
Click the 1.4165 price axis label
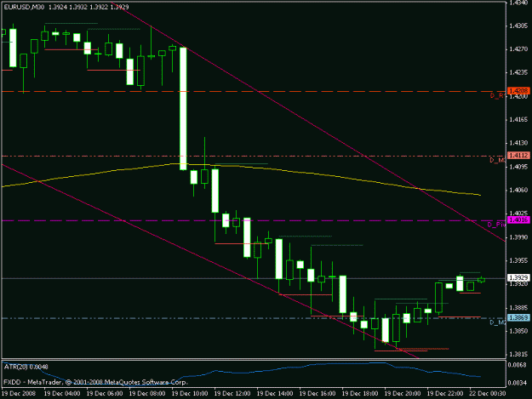518,120
